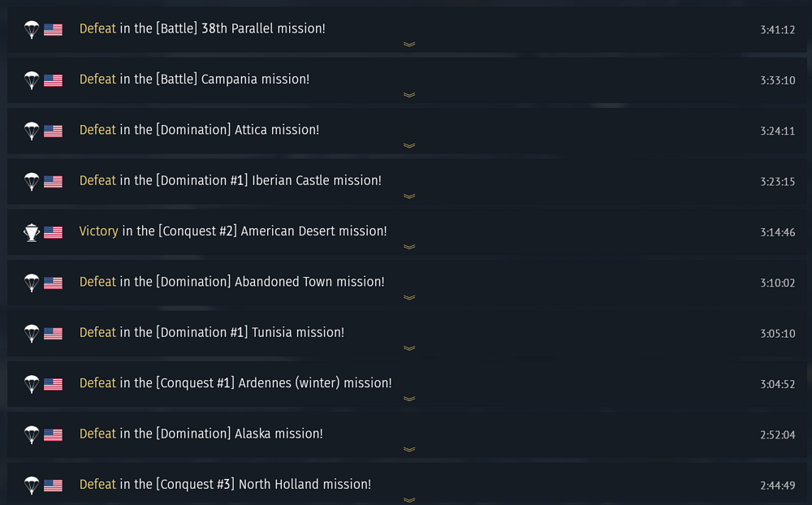
Task: Click the parachute icon on Ardennes (winter) row
Action: [x=32, y=384]
